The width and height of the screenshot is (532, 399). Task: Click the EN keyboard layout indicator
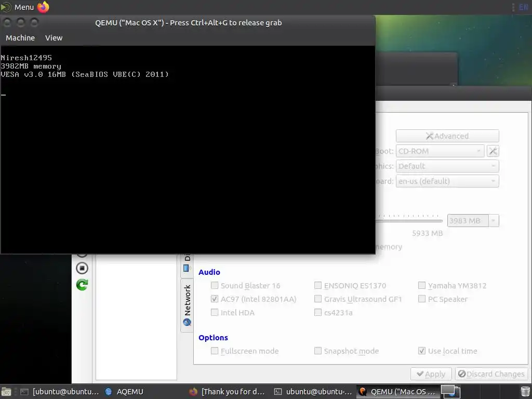point(524,7)
